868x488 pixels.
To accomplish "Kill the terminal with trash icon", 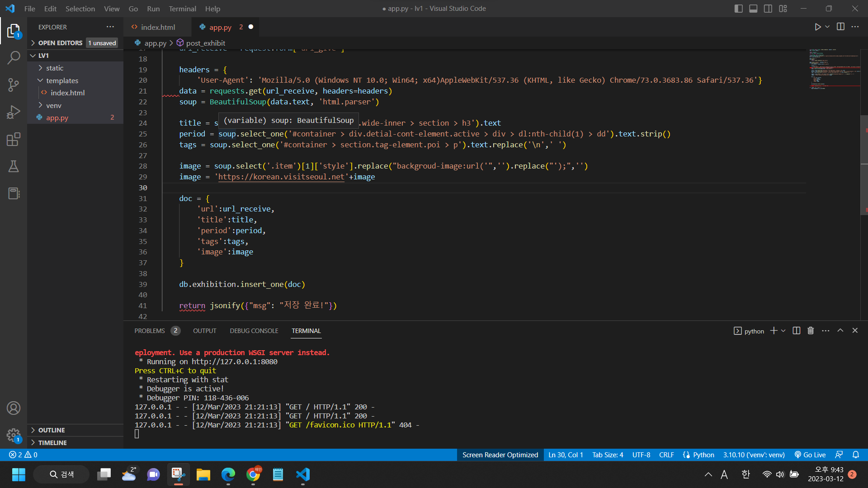I will point(811,331).
